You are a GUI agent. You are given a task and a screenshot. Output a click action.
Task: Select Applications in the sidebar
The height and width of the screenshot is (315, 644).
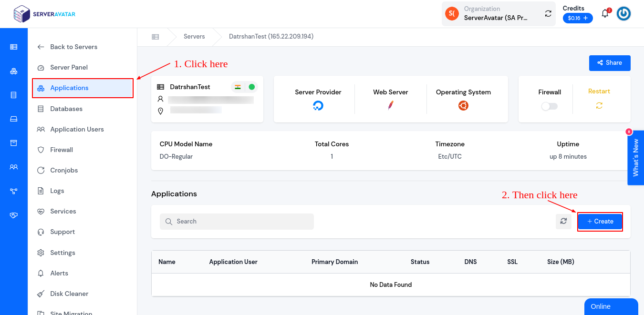click(x=83, y=88)
